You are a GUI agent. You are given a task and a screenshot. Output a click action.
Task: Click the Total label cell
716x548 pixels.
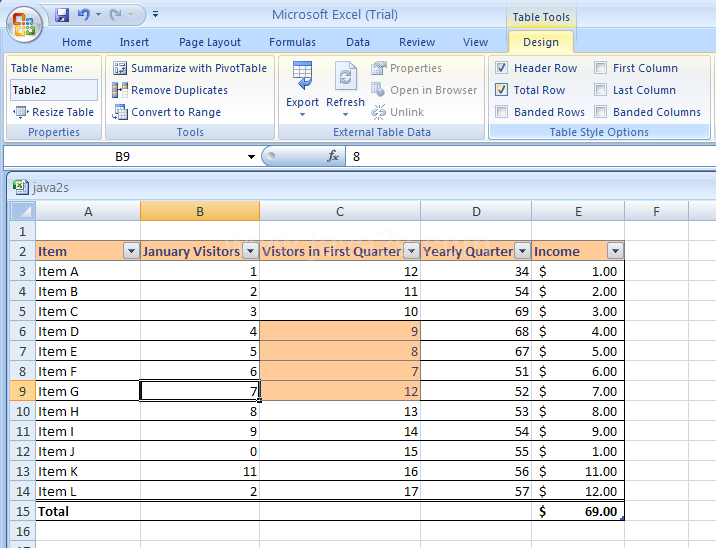(x=88, y=511)
